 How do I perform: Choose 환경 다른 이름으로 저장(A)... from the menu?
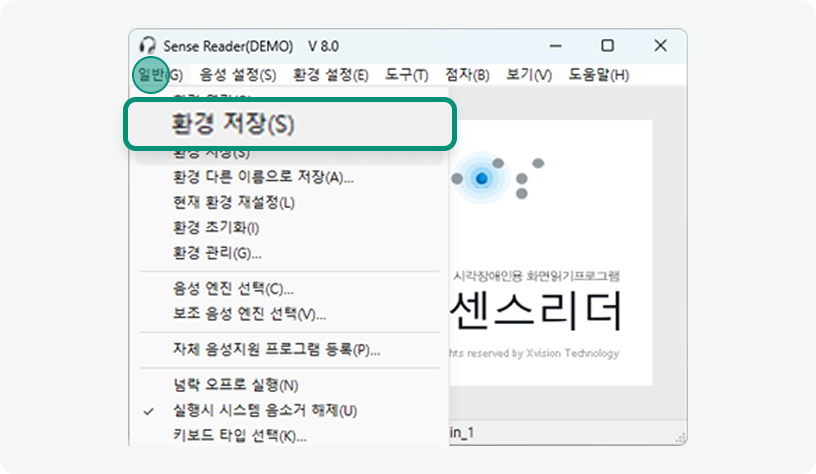click(289, 177)
